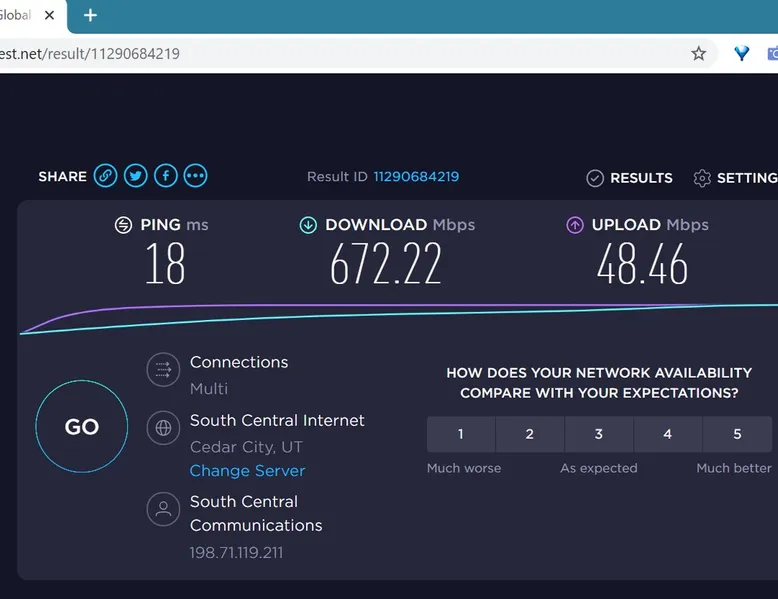Choose rating 4 in survey
Screen dimensions: 778x599
tap(668, 434)
